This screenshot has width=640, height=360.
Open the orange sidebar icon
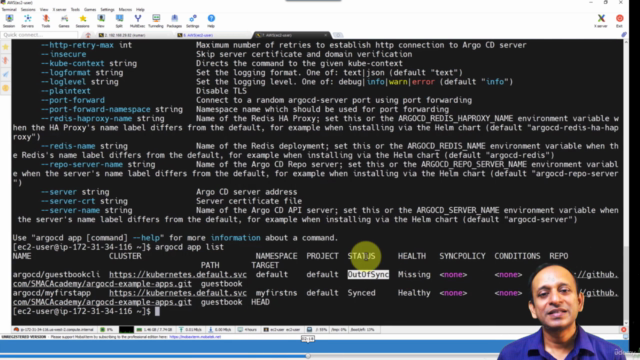tap(5, 88)
